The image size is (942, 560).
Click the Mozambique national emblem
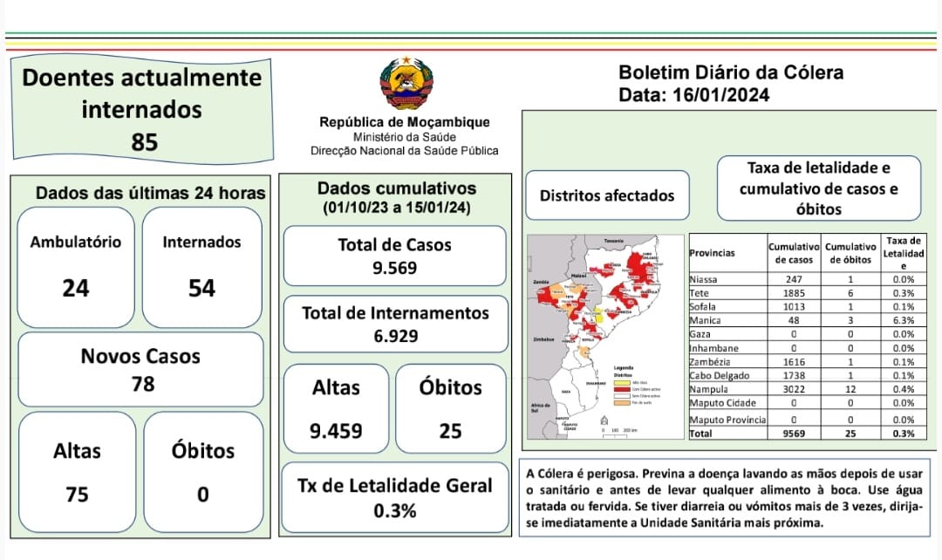406,82
